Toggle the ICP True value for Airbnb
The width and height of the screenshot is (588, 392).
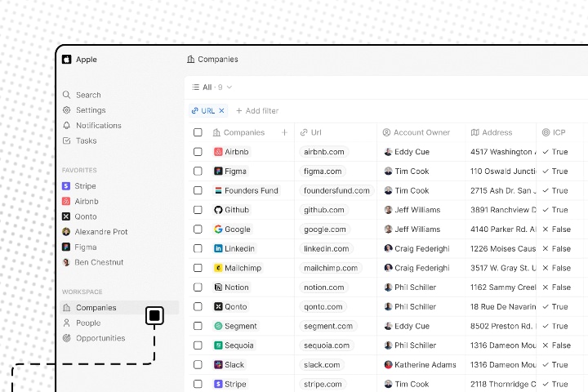pyautogui.click(x=555, y=152)
